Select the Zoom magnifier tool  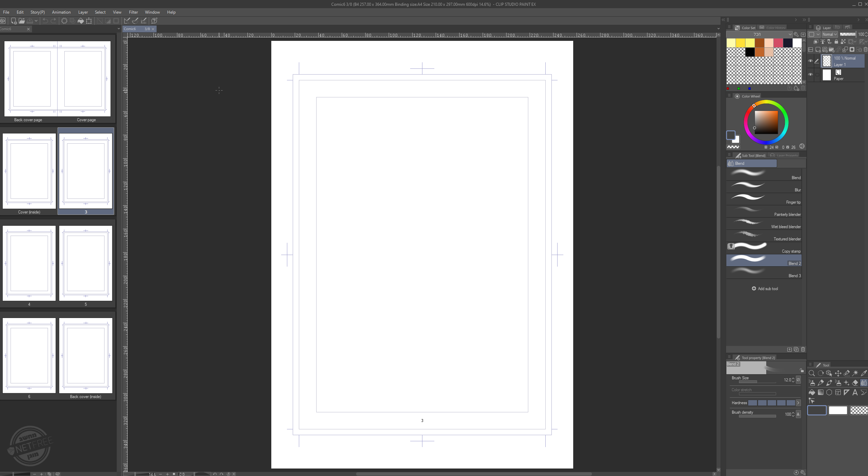(811, 373)
